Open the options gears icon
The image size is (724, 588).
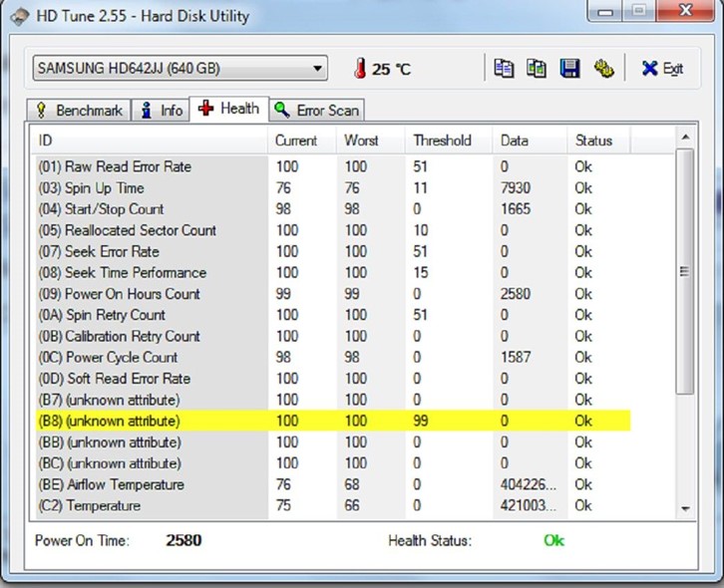coord(602,68)
